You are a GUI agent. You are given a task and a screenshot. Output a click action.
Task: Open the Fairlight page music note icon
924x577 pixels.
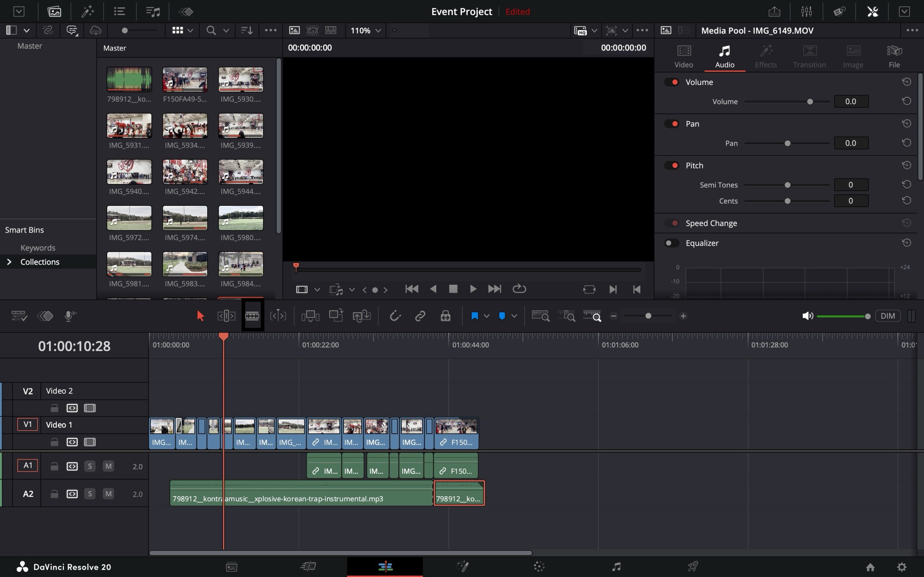(616, 566)
